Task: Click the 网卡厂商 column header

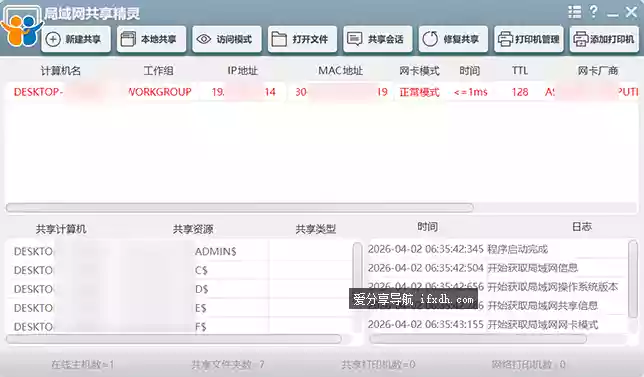Action: [598, 71]
